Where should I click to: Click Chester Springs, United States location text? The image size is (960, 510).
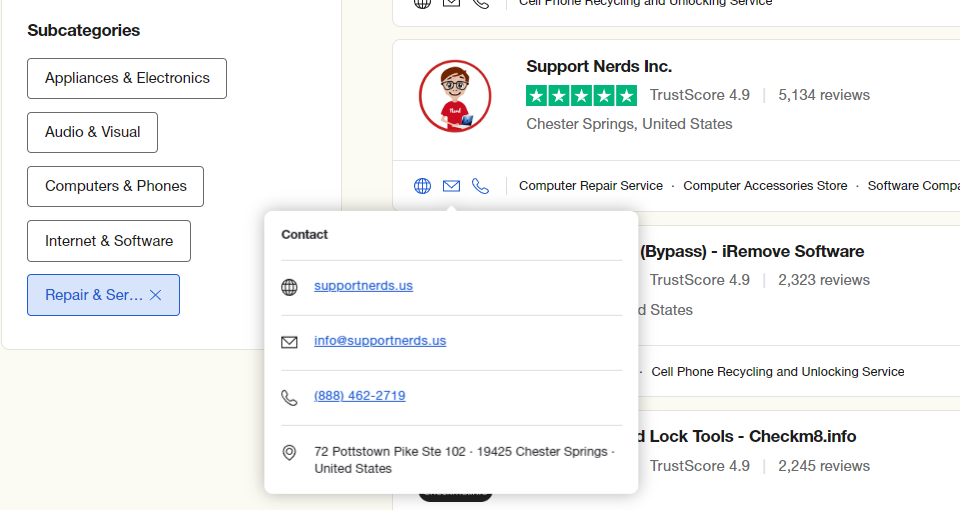point(629,124)
